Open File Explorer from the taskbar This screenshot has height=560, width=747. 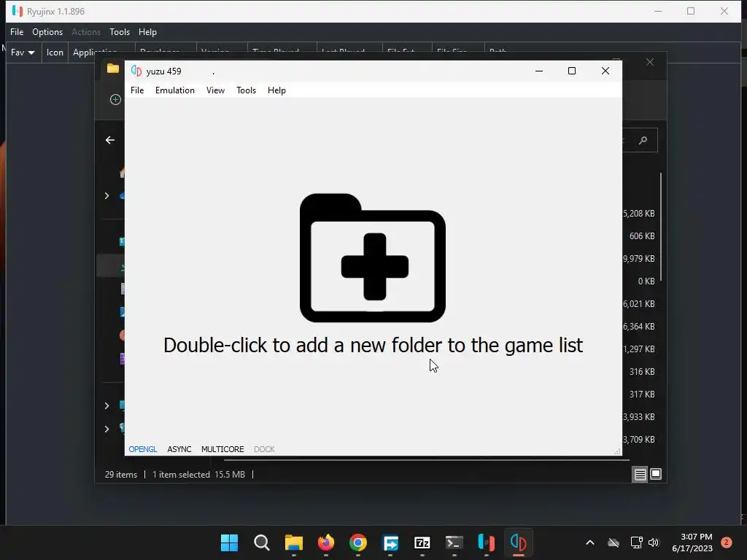pyautogui.click(x=293, y=542)
